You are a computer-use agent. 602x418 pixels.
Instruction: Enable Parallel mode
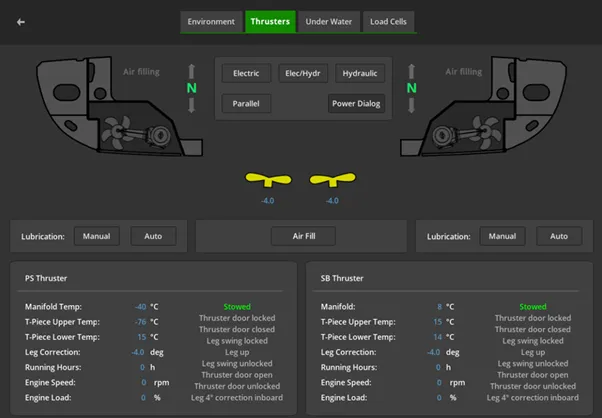[246, 104]
